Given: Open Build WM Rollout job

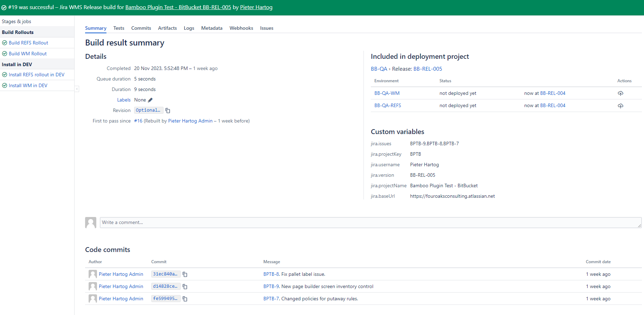Looking at the screenshot, I should [28, 54].
